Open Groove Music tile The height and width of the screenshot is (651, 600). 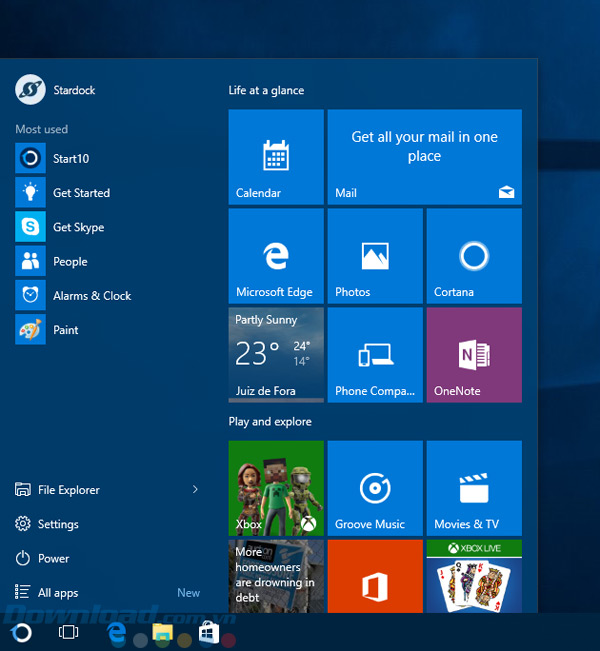[374, 488]
